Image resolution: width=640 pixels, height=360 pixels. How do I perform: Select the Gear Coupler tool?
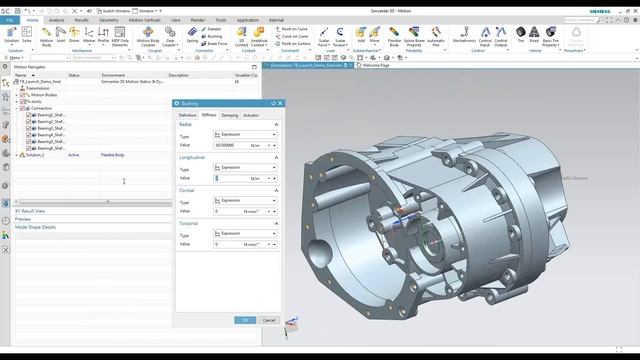tap(170, 36)
